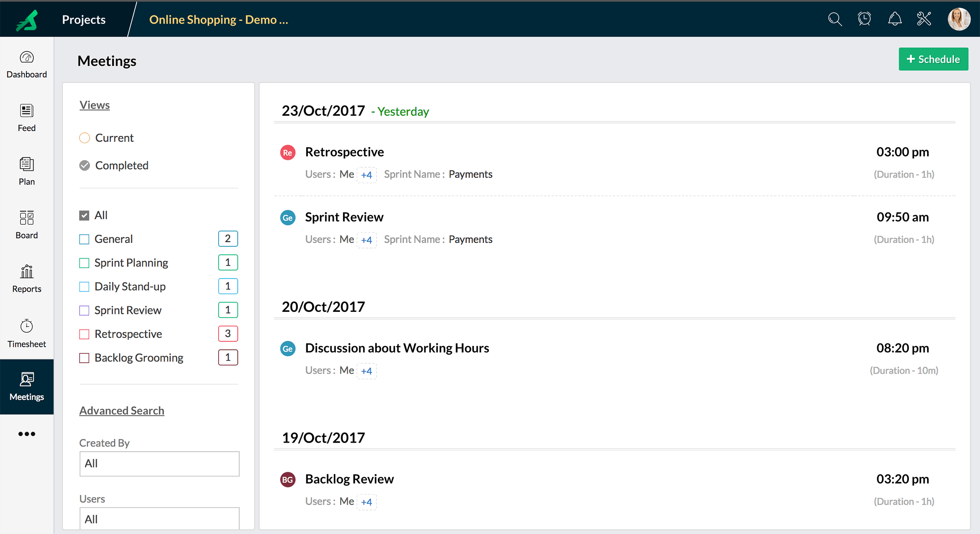
Task: Click the 03:00 pm meeting time
Action: pos(903,152)
